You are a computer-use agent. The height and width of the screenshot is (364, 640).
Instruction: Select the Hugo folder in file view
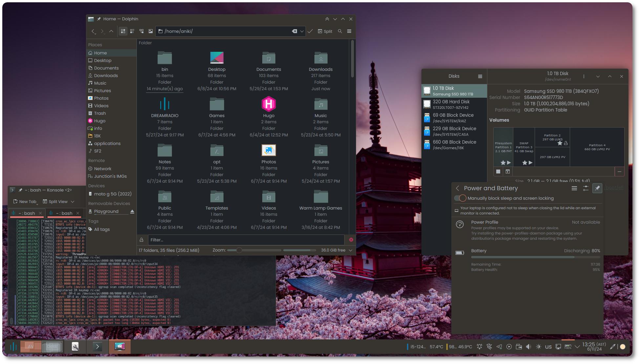tap(269, 104)
